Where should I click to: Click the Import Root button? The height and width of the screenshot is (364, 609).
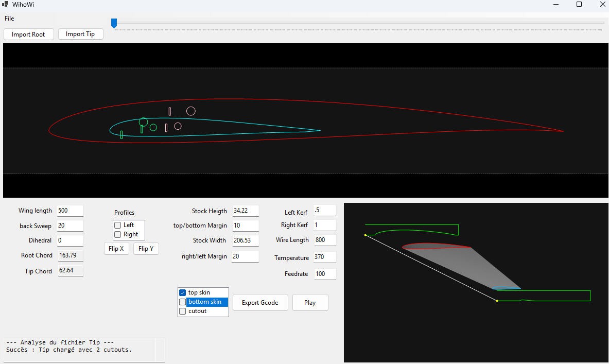(x=28, y=34)
